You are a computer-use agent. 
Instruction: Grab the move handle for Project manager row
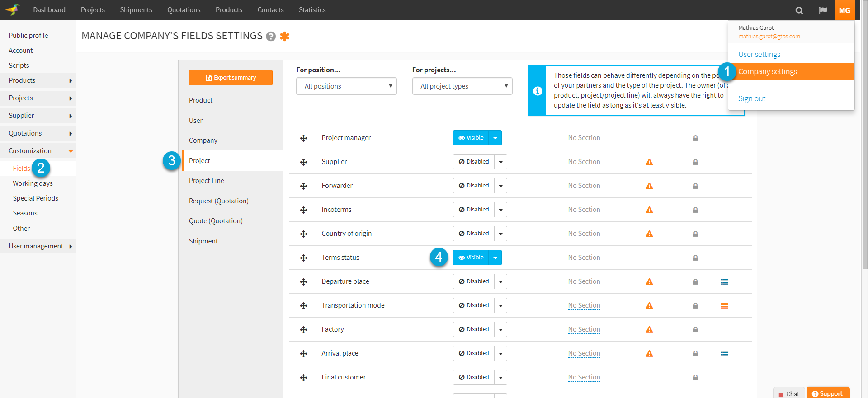[x=303, y=138]
